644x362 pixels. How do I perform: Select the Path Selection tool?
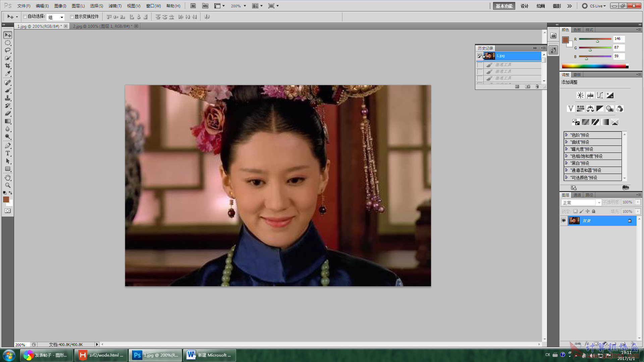(x=8, y=161)
